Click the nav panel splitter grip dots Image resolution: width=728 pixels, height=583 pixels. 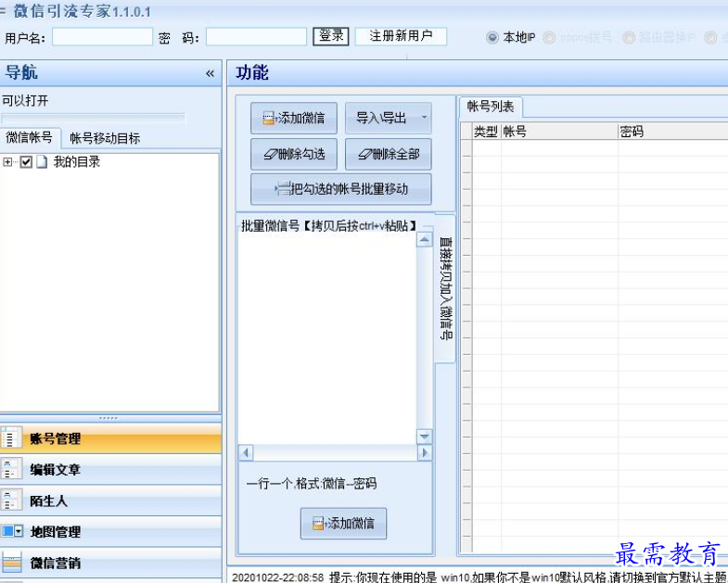[109, 418]
